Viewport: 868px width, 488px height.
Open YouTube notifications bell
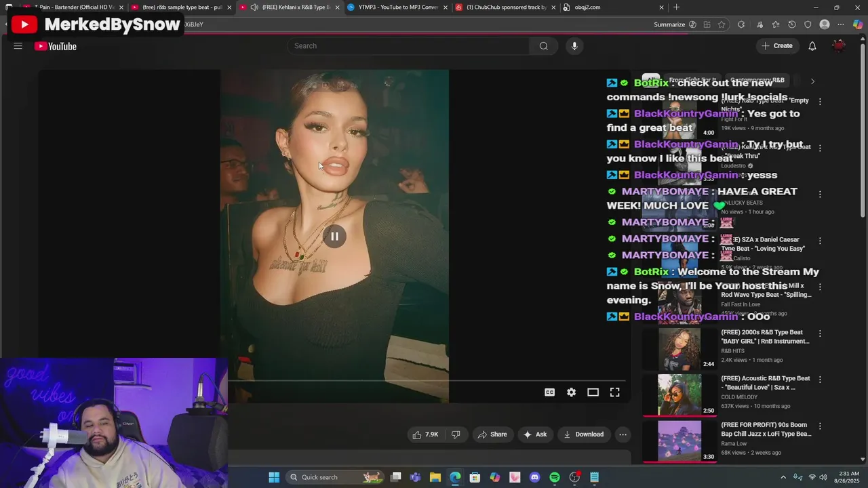812,46
